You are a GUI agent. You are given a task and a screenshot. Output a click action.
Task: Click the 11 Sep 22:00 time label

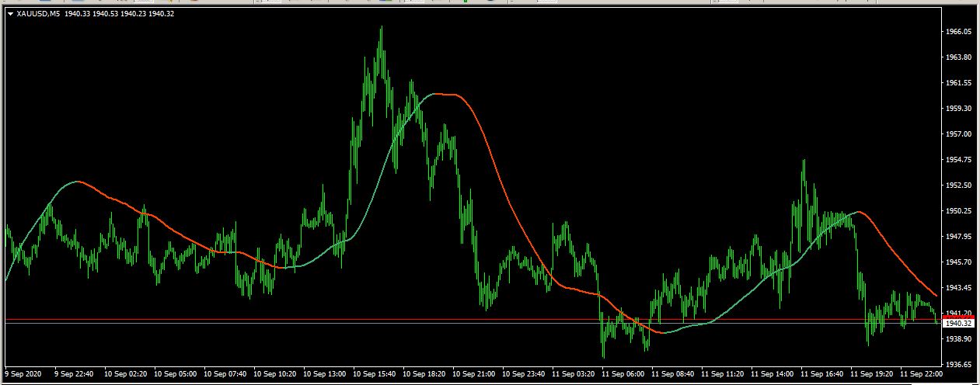pyautogui.click(x=922, y=374)
